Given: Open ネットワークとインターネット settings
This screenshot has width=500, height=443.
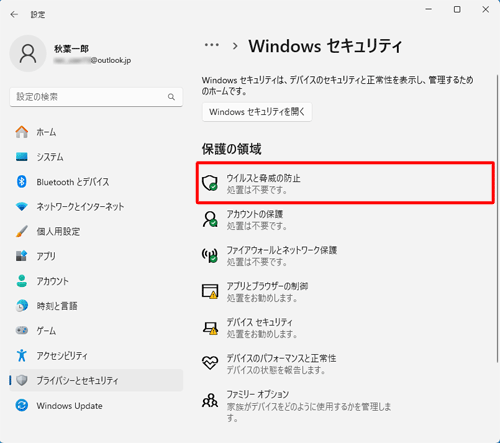Looking at the screenshot, I should (x=96, y=207).
